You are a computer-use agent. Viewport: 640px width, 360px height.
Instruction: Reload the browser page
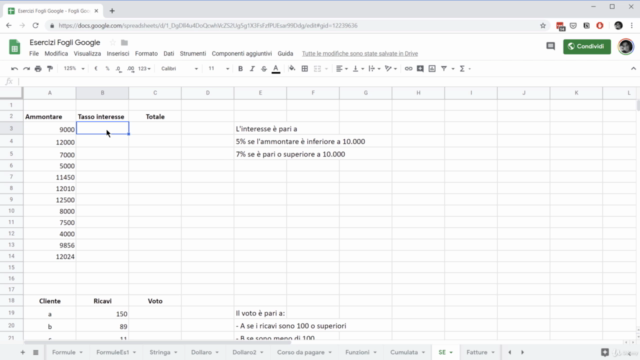(x=36, y=25)
